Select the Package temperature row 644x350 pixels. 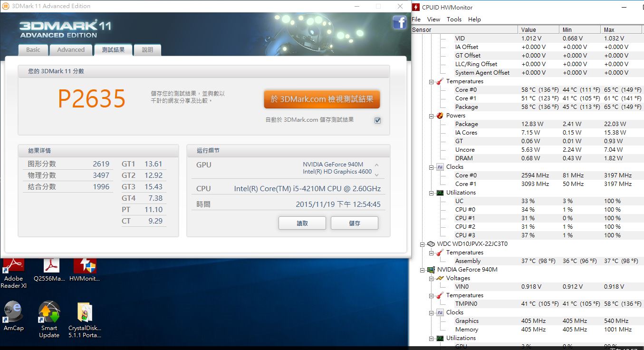(x=528, y=107)
